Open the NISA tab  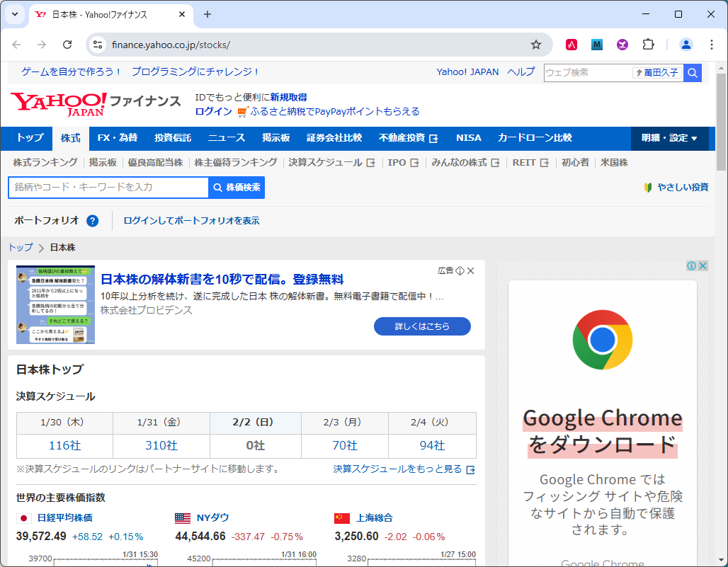[469, 138]
